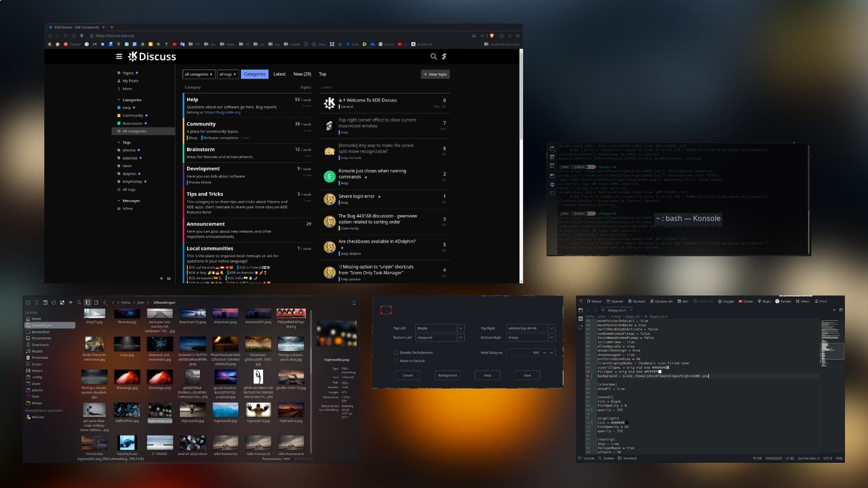Expand the Bottom Right Empty dropdown
Screen dimensions: 868x488
tap(551, 338)
